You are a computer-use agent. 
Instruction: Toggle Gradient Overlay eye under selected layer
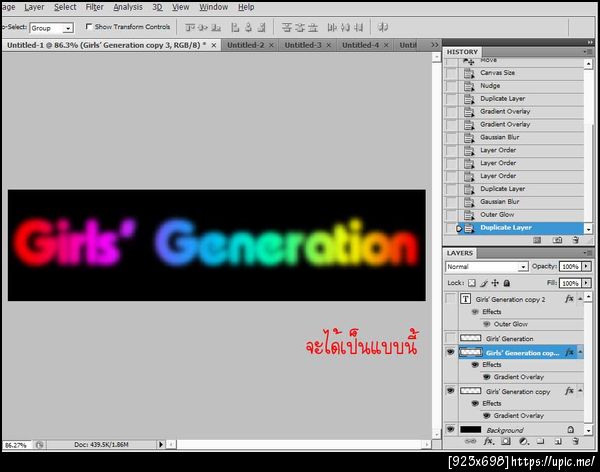[487, 377]
